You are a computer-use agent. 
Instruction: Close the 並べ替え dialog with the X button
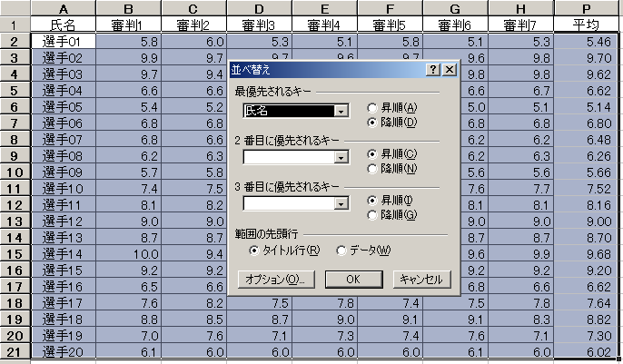[x=450, y=70]
